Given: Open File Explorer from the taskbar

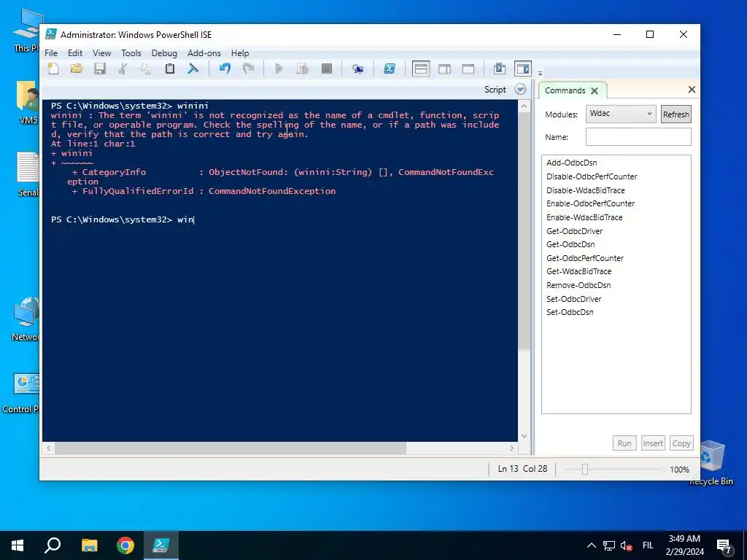Looking at the screenshot, I should tap(89, 545).
